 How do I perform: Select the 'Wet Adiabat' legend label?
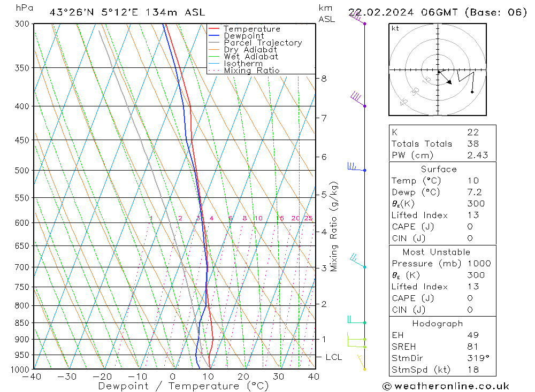pyautogui.click(x=251, y=57)
